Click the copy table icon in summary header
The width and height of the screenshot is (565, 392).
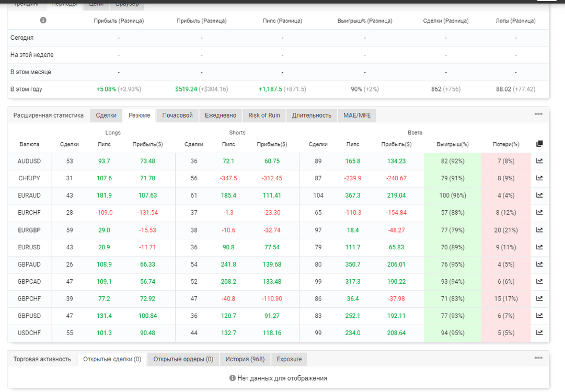click(539, 144)
